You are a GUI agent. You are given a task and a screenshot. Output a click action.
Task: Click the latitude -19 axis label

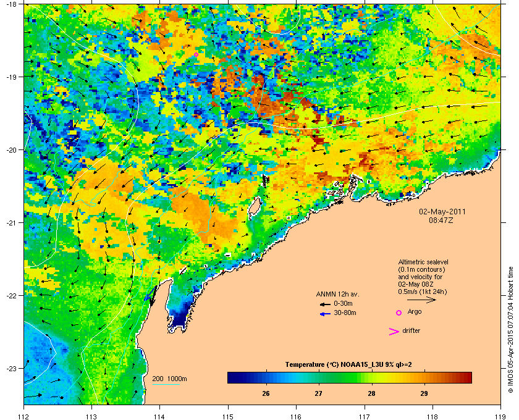pyautogui.click(x=11, y=77)
